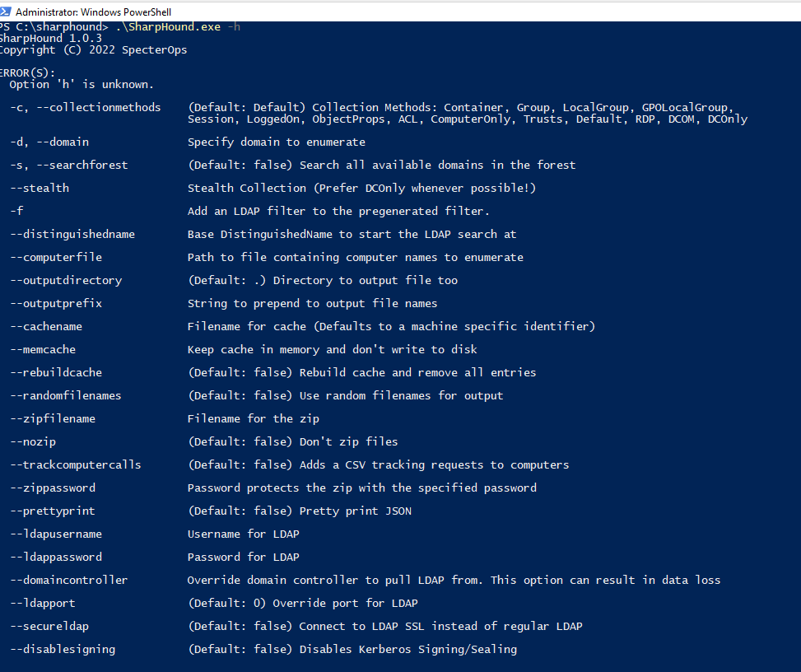
Task: Click the --outputdirectory option flag
Action: tap(66, 281)
